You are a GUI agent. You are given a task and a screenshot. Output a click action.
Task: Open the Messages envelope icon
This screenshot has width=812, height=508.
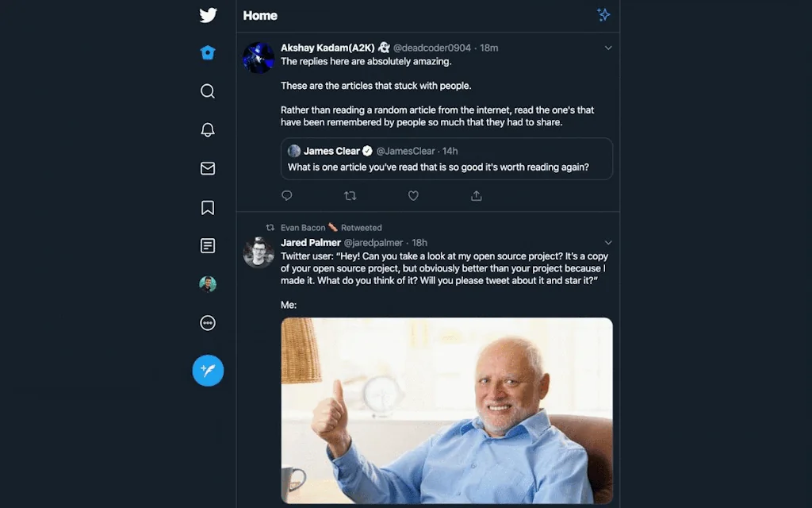pos(208,168)
